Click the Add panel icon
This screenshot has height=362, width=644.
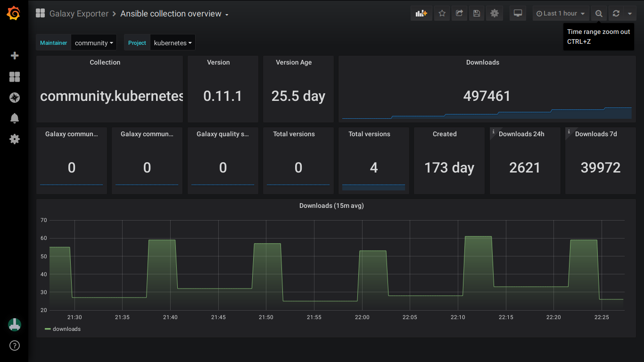click(x=421, y=14)
